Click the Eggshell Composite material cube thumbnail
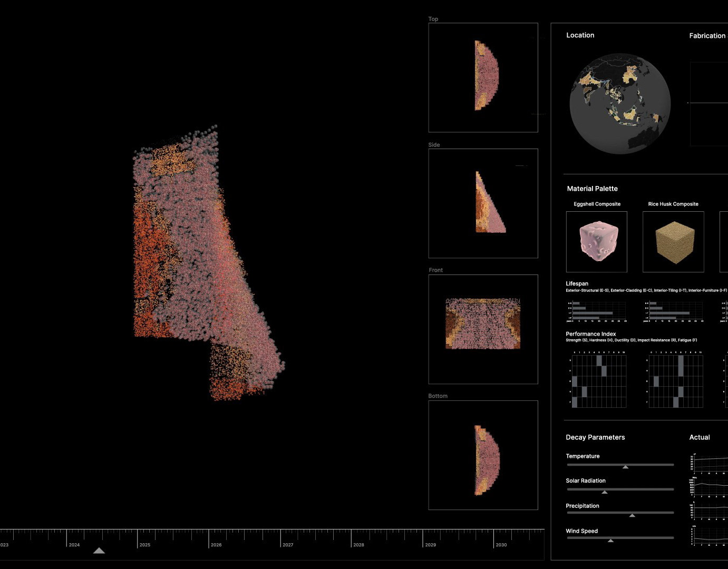The image size is (728, 569). pyautogui.click(x=597, y=242)
